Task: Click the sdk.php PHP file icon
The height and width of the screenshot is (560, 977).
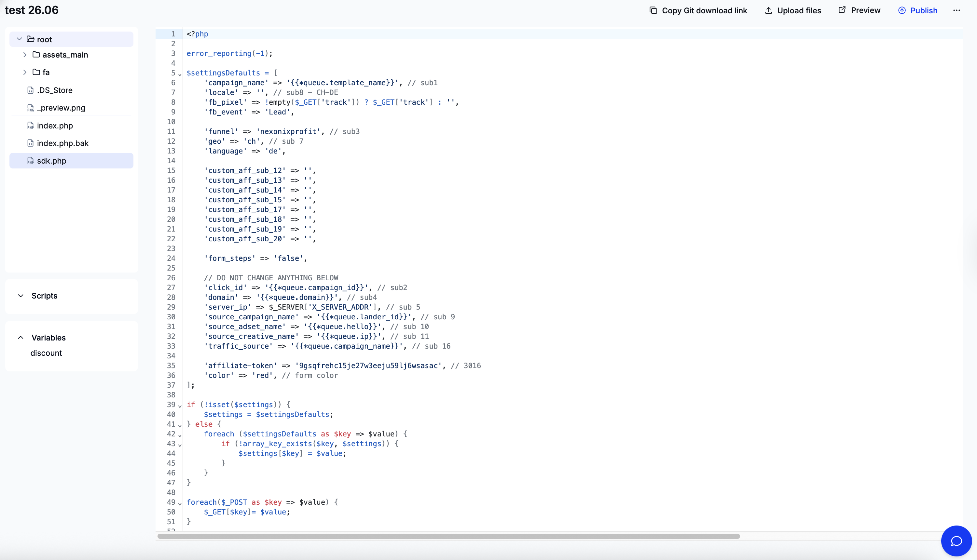Action: pyautogui.click(x=30, y=161)
